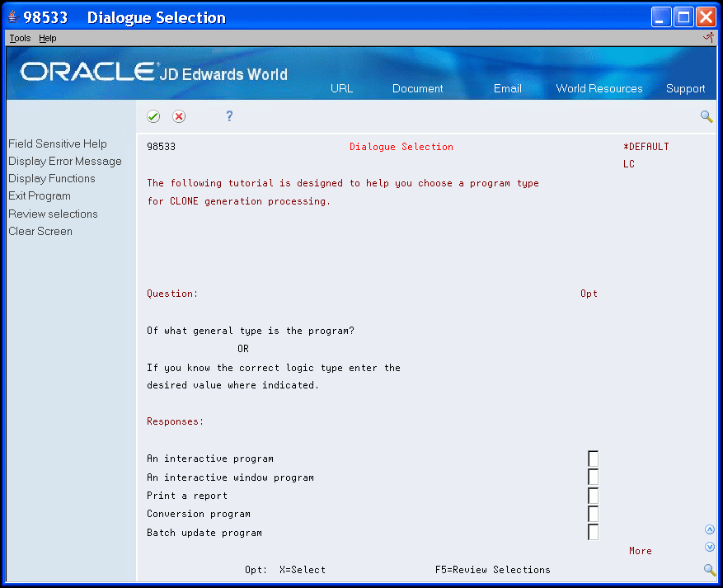Viewport: 723px width, 588px height.
Task: Click the scroll up arrow icon
Action: 710,529
